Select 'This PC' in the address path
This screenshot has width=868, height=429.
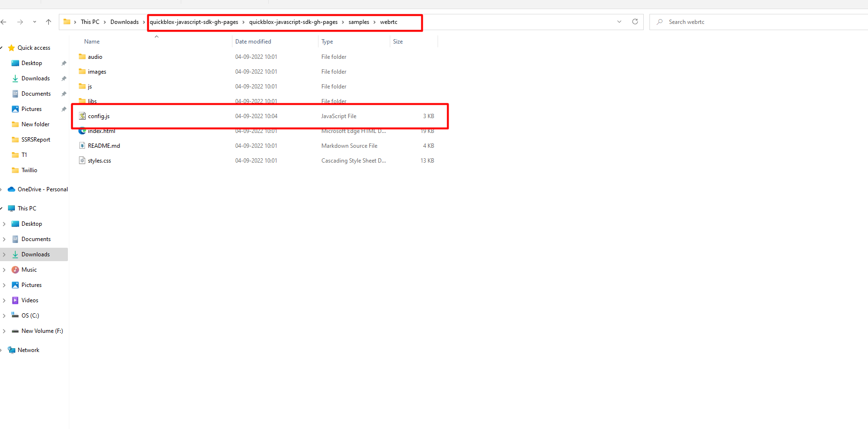pos(90,22)
